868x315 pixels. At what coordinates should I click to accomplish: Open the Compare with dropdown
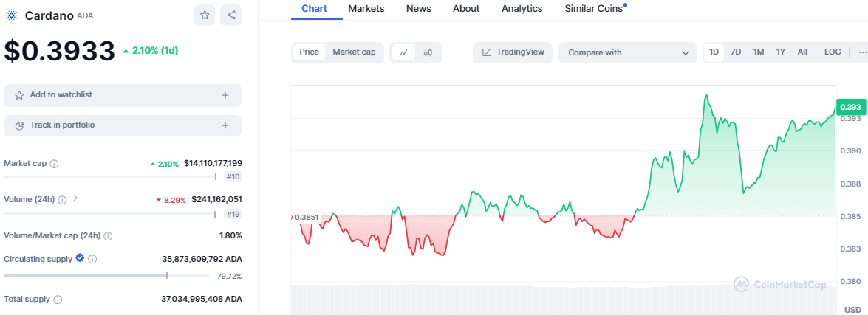[628, 52]
